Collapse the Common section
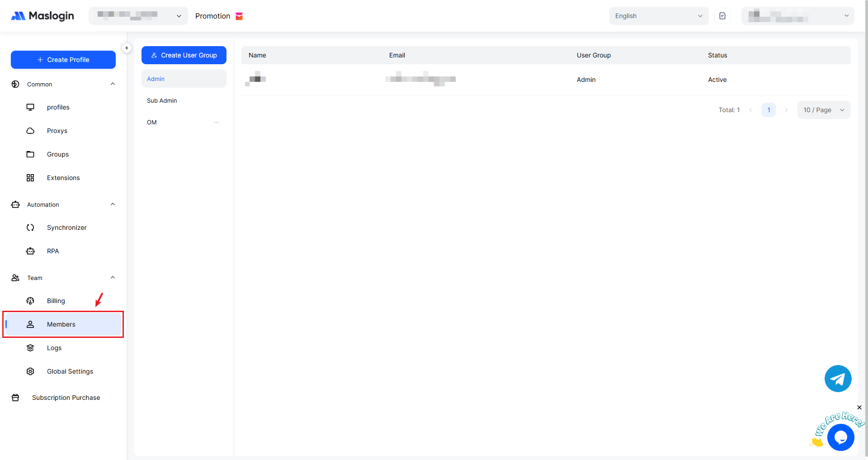The height and width of the screenshot is (460, 868). point(113,84)
